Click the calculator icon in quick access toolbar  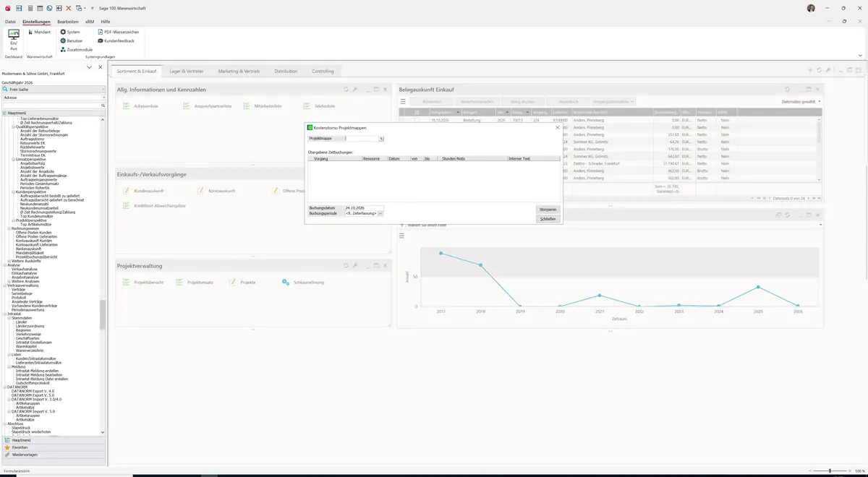click(30, 8)
